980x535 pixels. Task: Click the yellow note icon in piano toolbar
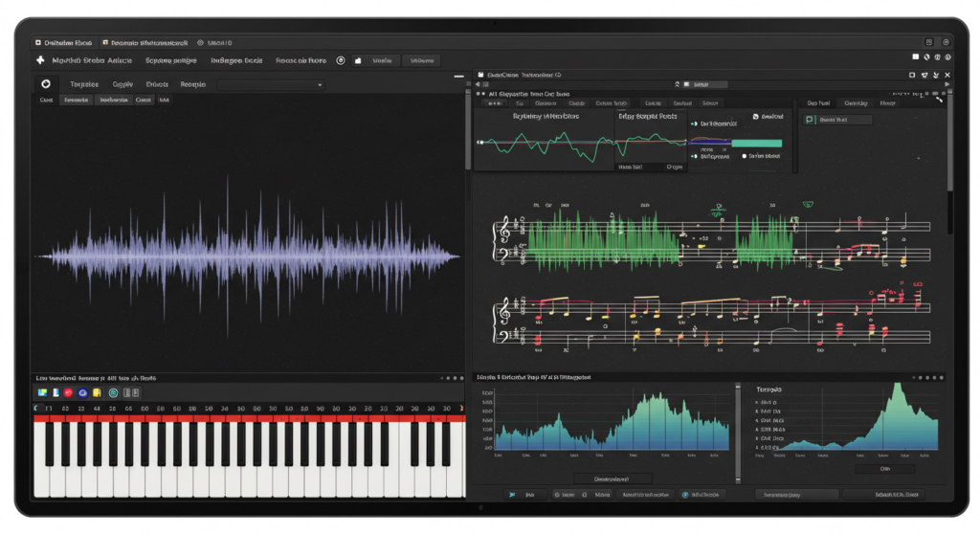click(97, 392)
